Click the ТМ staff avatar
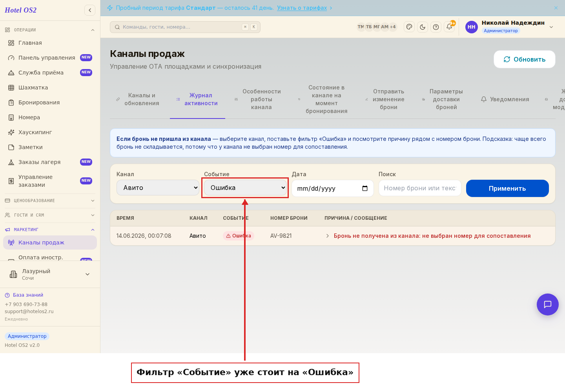 click(x=361, y=27)
